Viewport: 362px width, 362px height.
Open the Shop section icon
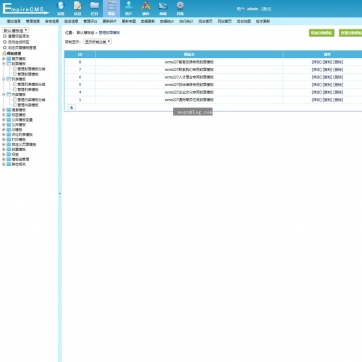pyautogui.click(x=163, y=8)
